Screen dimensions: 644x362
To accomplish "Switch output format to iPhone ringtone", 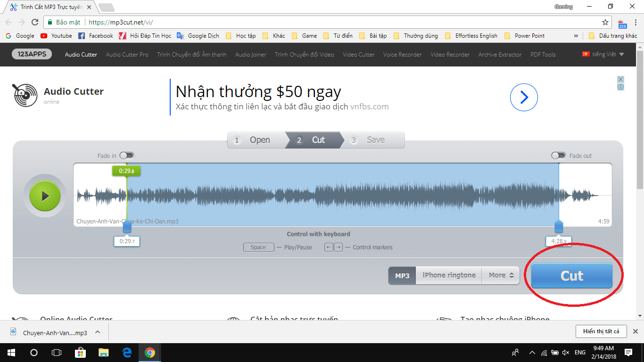I will click(x=448, y=275).
